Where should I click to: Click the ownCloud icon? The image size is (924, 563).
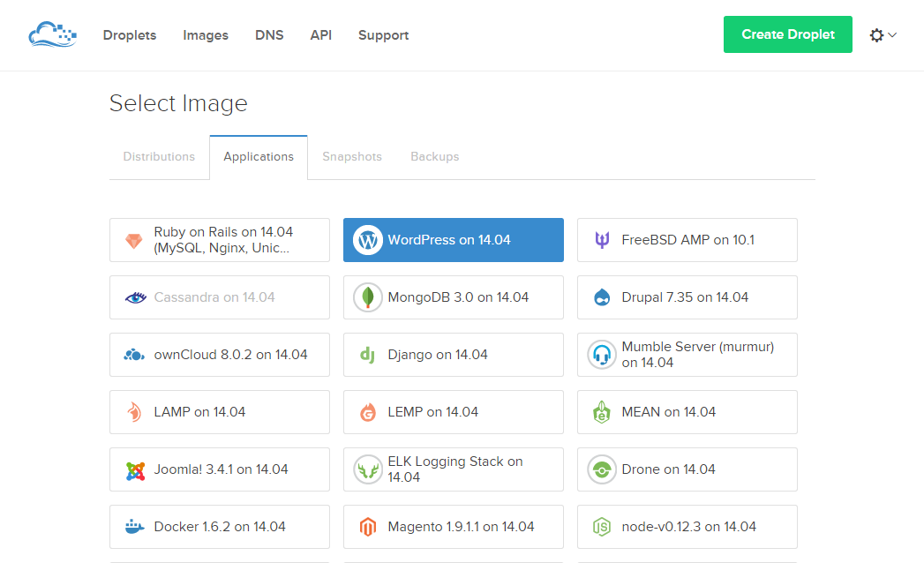pos(134,355)
